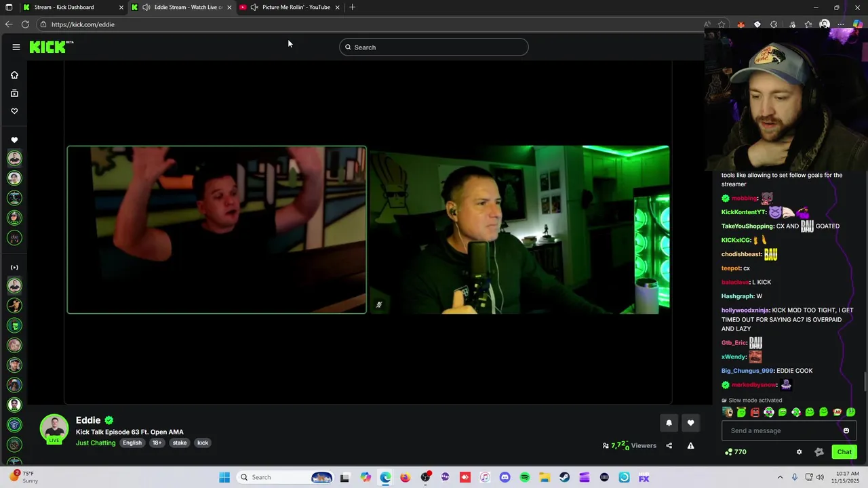
Task: Open chat settings gear icon
Action: pos(799,452)
